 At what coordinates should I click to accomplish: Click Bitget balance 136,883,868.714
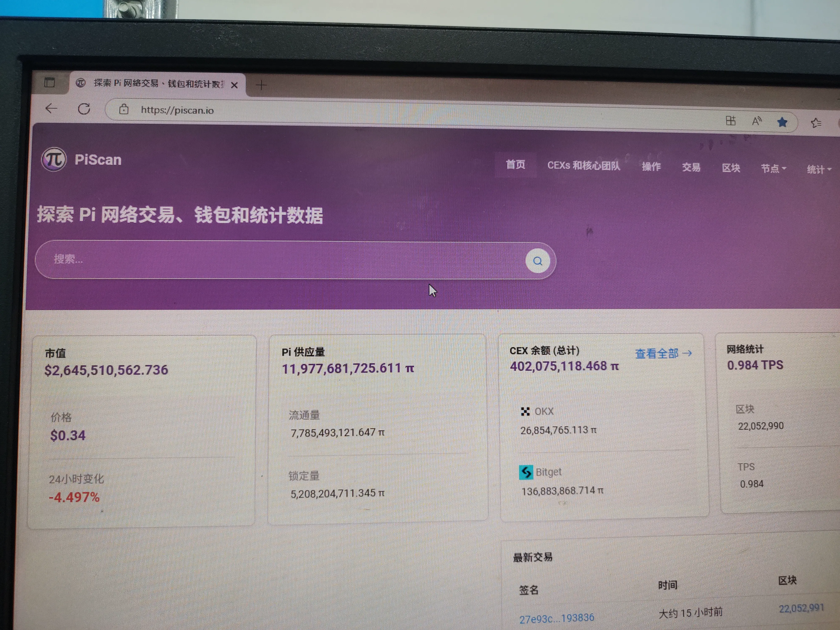pyautogui.click(x=562, y=491)
